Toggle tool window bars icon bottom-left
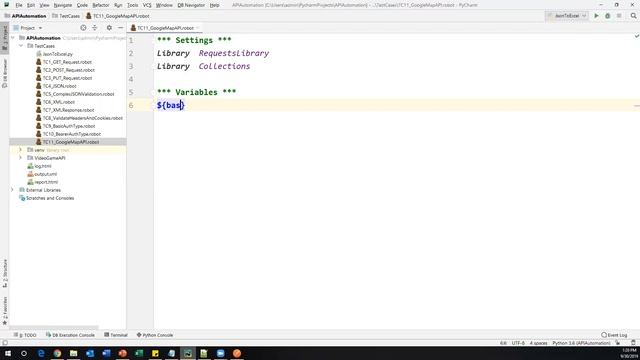Screen dimensions: 640x360 pos(5,343)
